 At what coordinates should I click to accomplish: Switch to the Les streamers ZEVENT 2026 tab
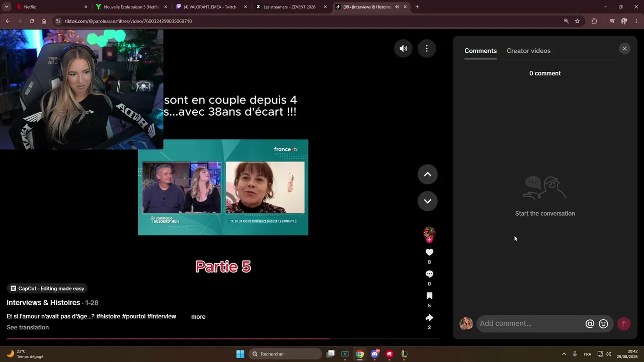pos(289,7)
